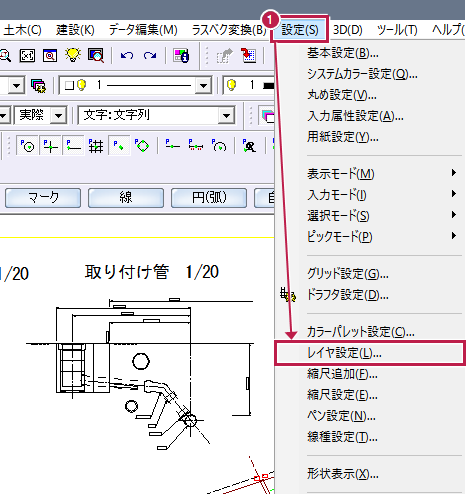Expand the line type dropdown showing 1
Image resolution: width=468 pixels, height=494 pixels.
203,86
